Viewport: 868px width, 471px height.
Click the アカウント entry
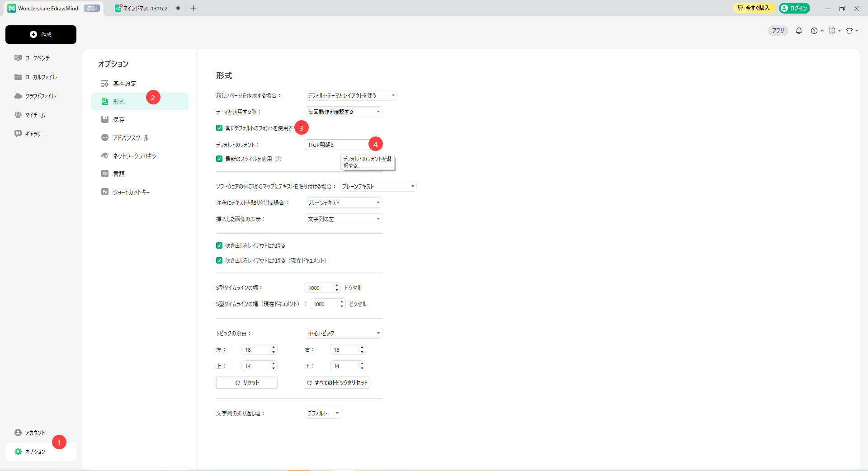pos(35,433)
